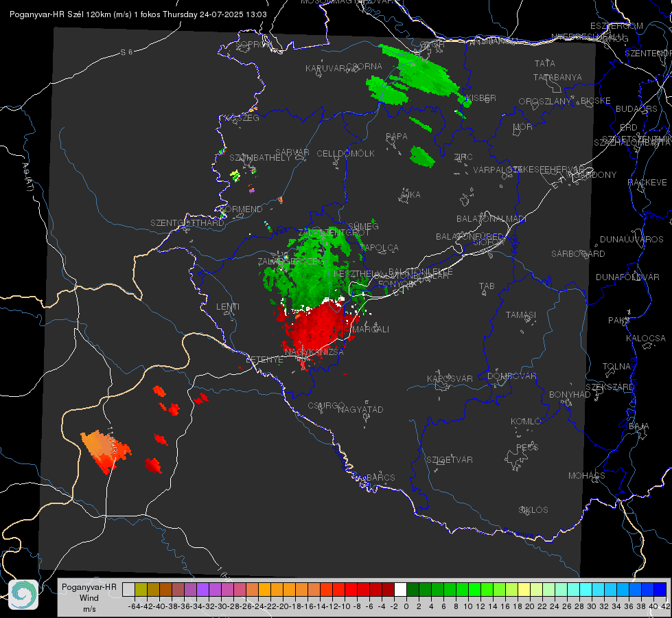The image size is (672, 618).
Task: Select the gray -64 swatch in legend
Action: (128, 589)
